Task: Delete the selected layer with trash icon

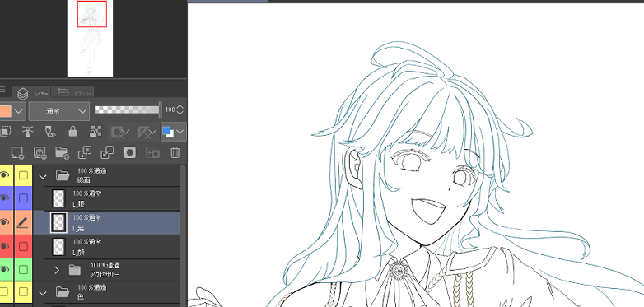Action: coord(175,153)
